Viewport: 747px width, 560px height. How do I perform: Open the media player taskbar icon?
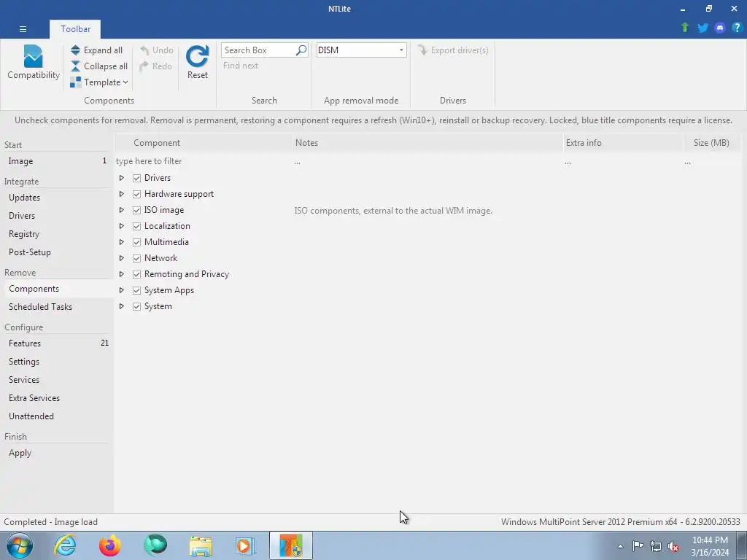[x=245, y=545]
